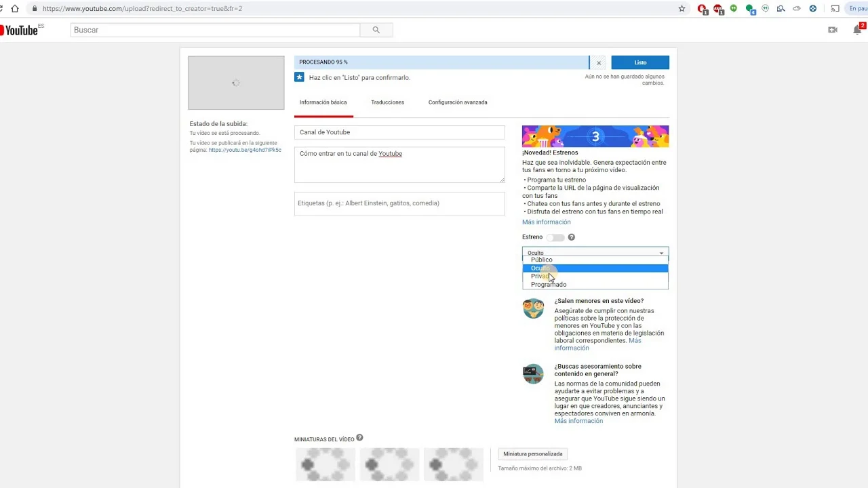Viewport: 868px width, 488px height.
Task: Click the browser home icon
Action: tap(15, 9)
